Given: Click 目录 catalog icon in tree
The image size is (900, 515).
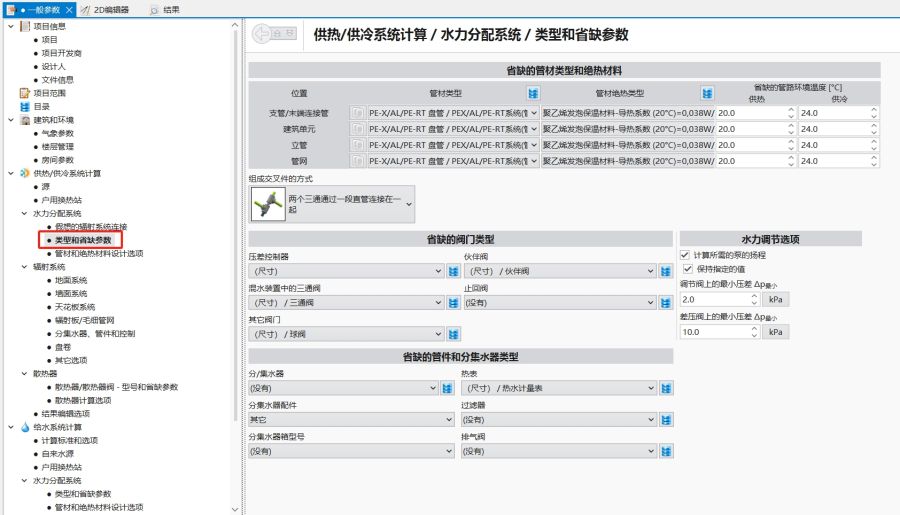Looking at the screenshot, I should (25, 106).
